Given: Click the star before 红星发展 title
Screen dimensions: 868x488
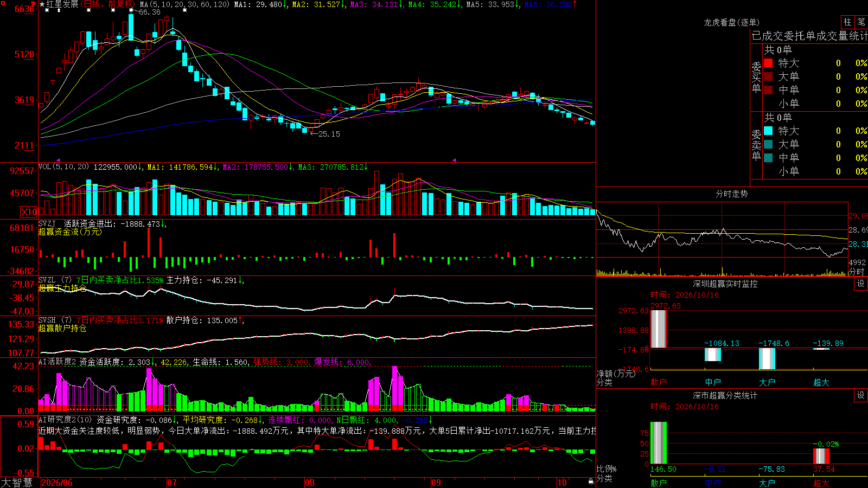Looking at the screenshot, I should pos(42,4).
